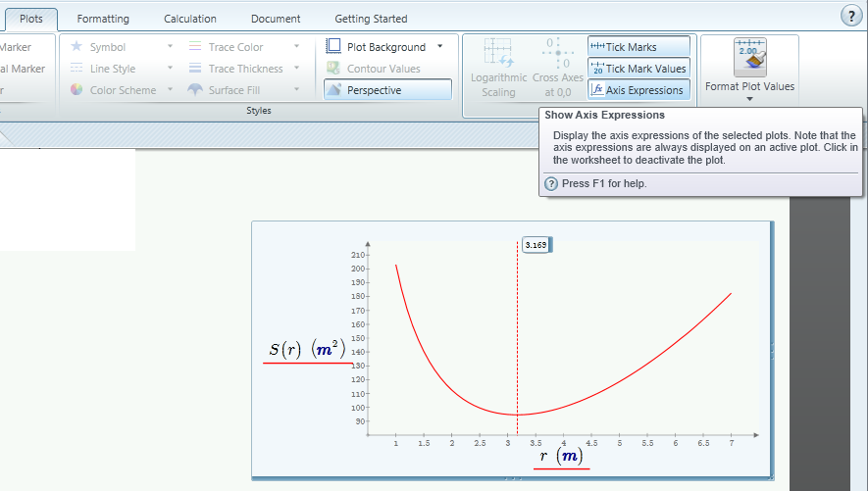Click the Show Axis Expressions tooltip title
Screen dimensions: 868x491
[604, 115]
